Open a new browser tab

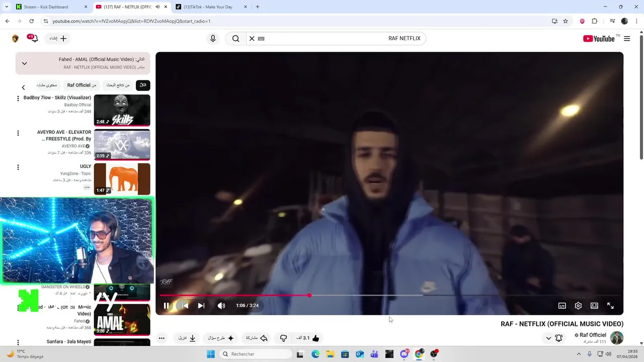(258, 7)
